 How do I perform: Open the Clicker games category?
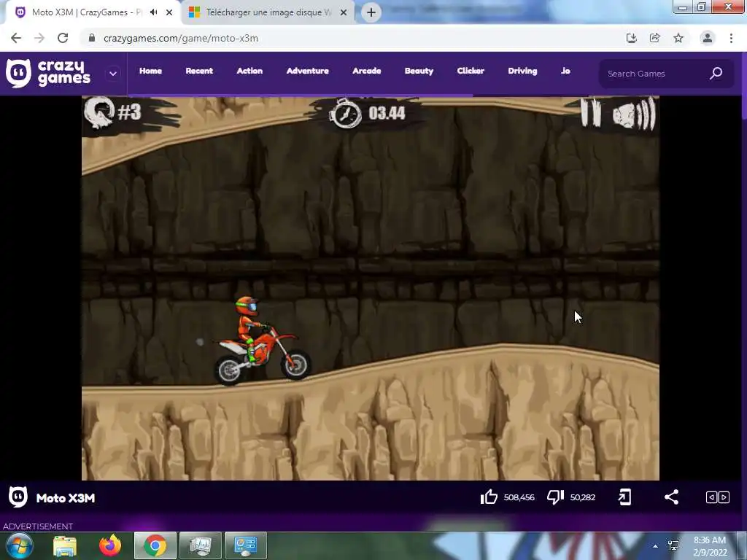point(471,71)
